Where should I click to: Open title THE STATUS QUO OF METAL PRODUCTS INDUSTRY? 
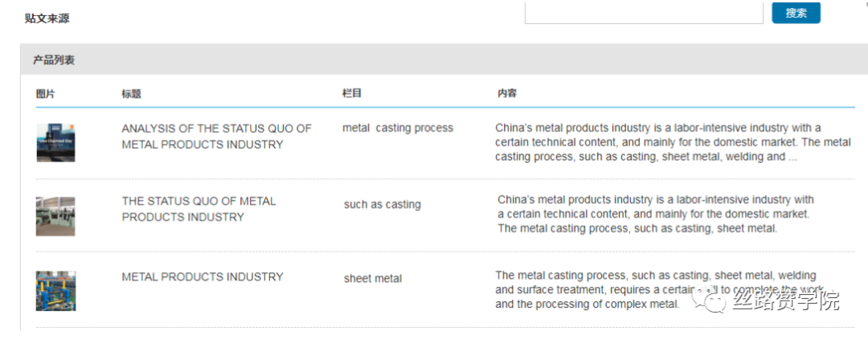point(199,209)
